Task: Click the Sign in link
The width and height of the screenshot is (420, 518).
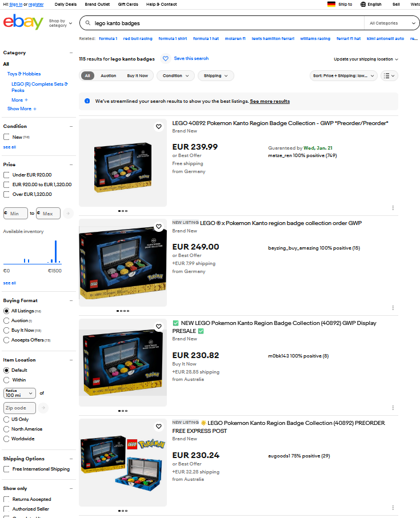Action: [16, 5]
